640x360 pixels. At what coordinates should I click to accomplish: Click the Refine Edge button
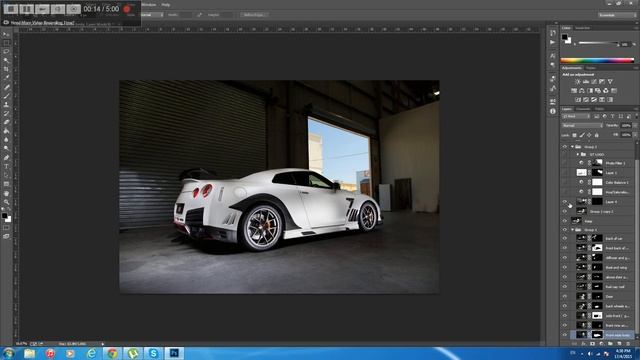tap(253, 15)
